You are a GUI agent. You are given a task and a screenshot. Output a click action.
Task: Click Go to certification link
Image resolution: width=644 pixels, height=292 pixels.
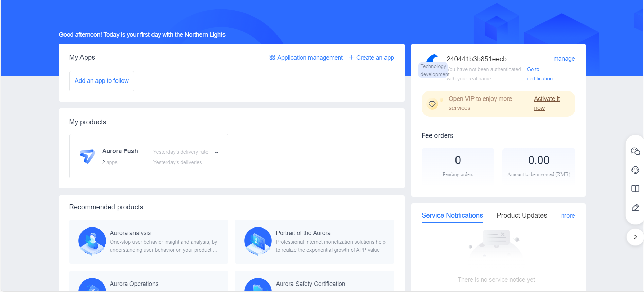click(540, 74)
